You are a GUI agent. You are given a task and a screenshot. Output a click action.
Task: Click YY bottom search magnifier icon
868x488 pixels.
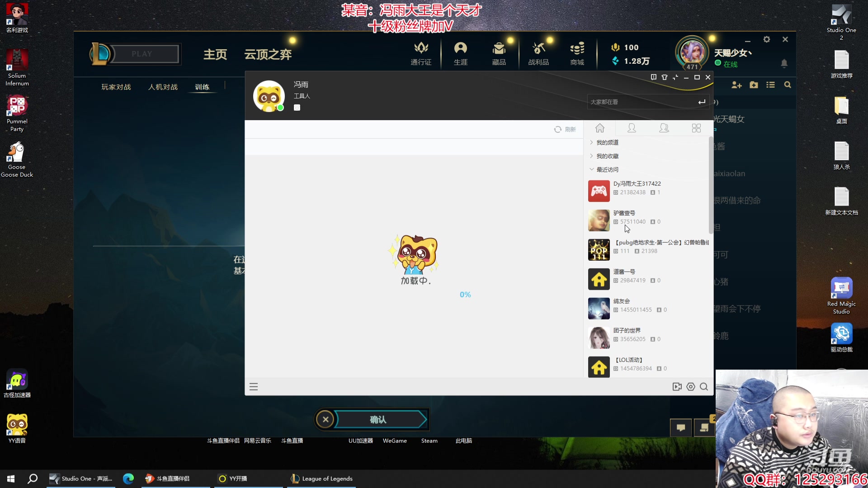[x=704, y=387]
